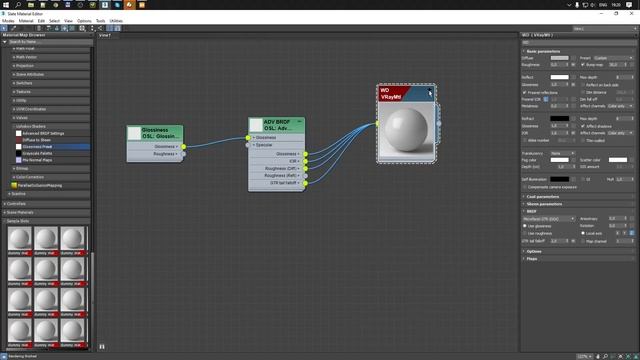Open the Select menu
This screenshot has width=640, height=360.
[54, 21]
